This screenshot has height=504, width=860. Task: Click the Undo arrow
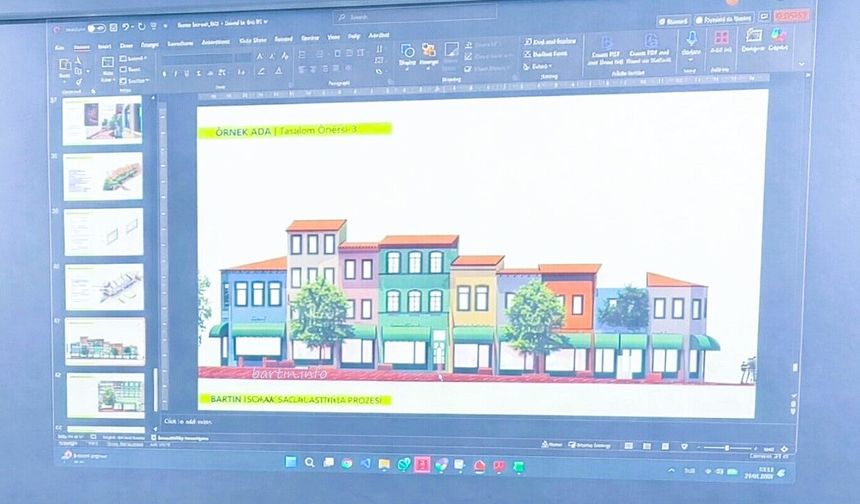coord(127,27)
